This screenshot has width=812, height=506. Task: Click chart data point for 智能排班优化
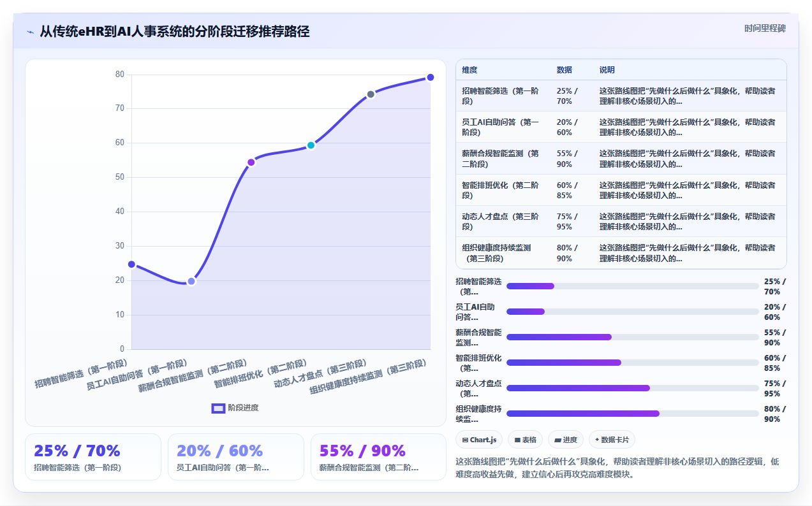311,145
